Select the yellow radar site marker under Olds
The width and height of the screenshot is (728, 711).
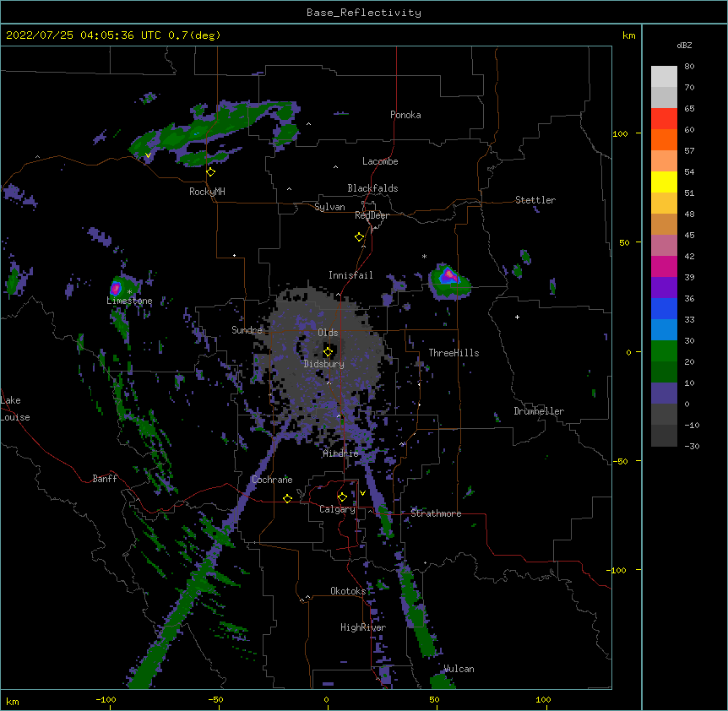328,352
